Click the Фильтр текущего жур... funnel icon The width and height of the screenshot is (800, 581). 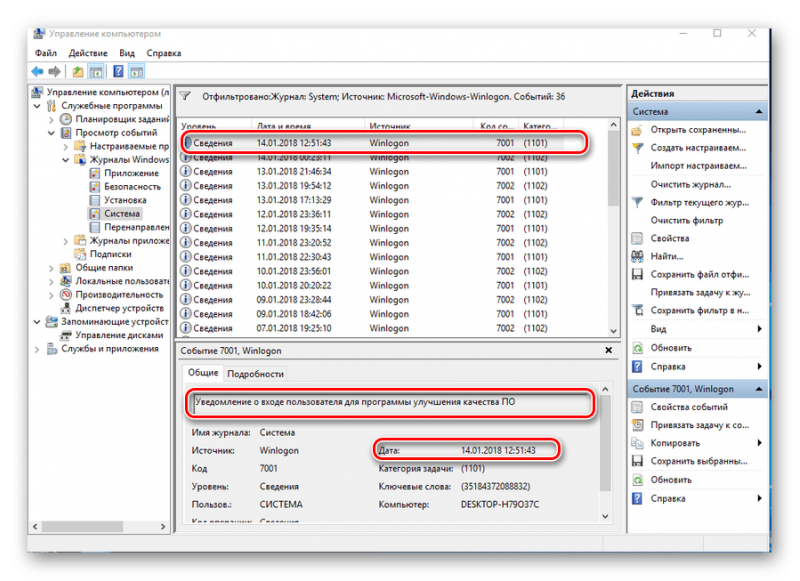coord(637,203)
